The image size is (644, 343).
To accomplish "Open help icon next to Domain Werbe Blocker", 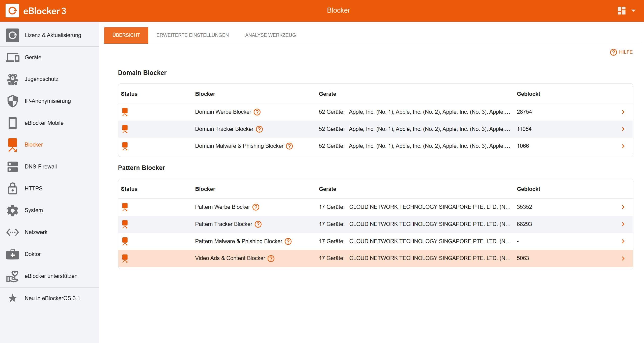I will [257, 112].
